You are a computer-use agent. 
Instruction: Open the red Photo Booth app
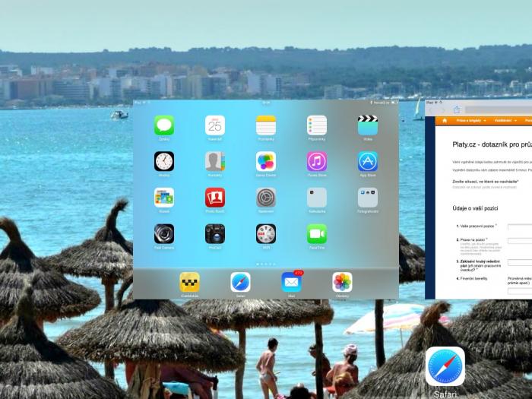click(215, 198)
